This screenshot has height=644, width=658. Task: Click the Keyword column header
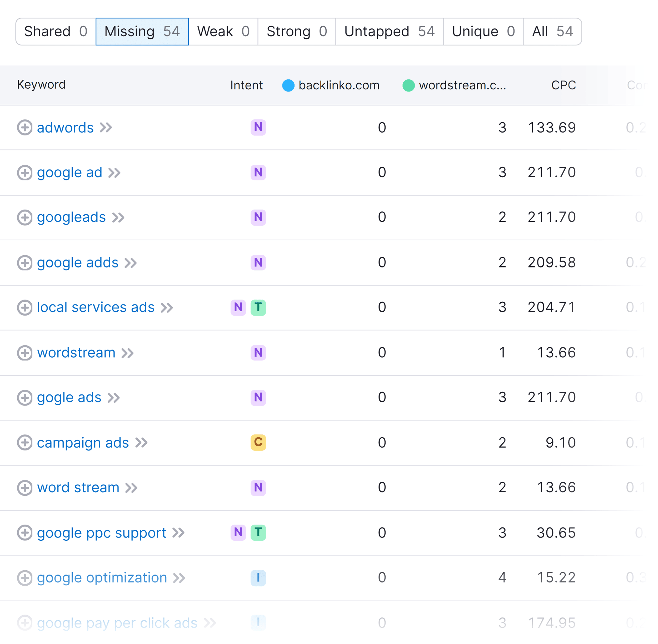pos(41,85)
